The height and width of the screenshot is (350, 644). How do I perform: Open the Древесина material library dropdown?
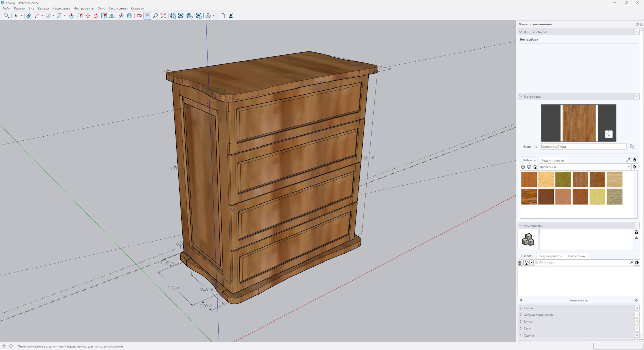click(628, 167)
